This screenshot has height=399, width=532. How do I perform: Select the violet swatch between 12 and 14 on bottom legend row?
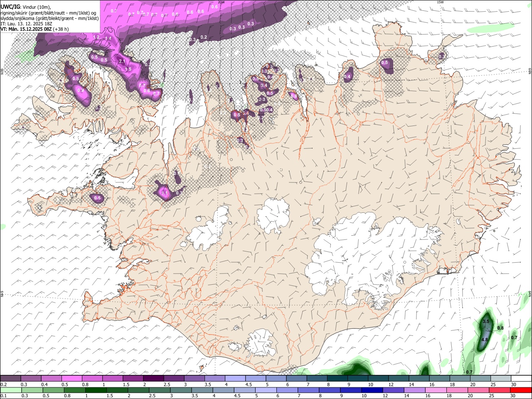pyautogui.click(x=393, y=390)
